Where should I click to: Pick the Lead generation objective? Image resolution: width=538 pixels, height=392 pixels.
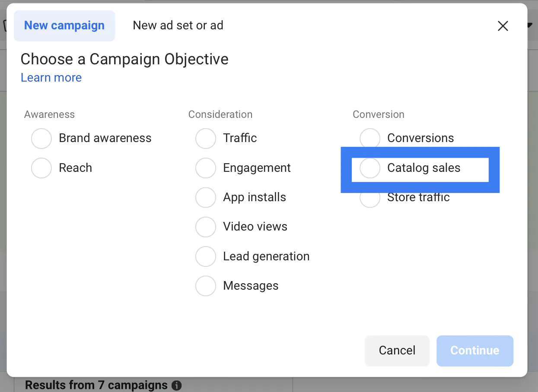(206, 257)
